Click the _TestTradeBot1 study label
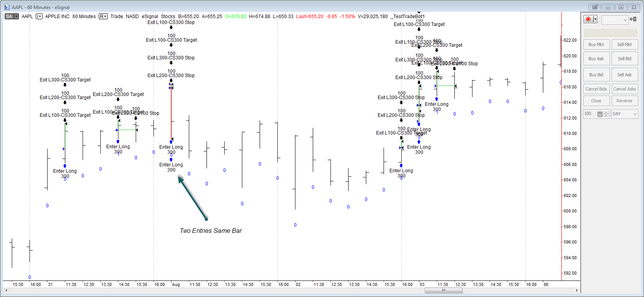Viewport: 644px width, 297px height. 408,17
